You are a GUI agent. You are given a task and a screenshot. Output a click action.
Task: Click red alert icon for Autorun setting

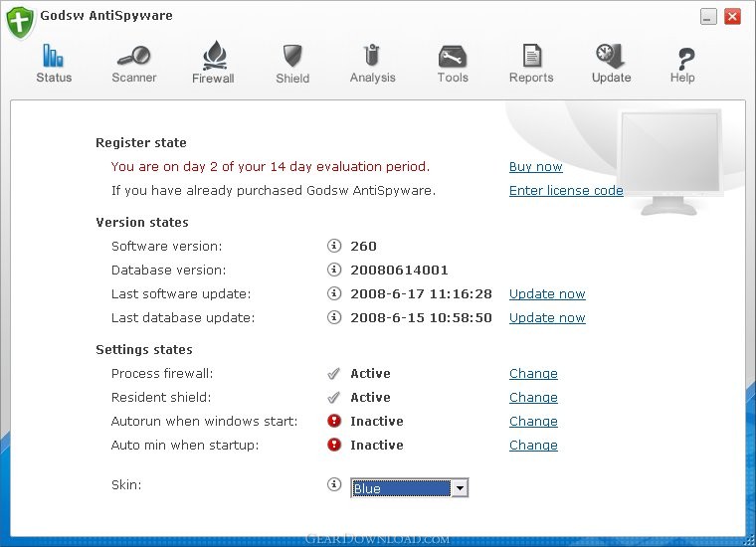pos(333,421)
